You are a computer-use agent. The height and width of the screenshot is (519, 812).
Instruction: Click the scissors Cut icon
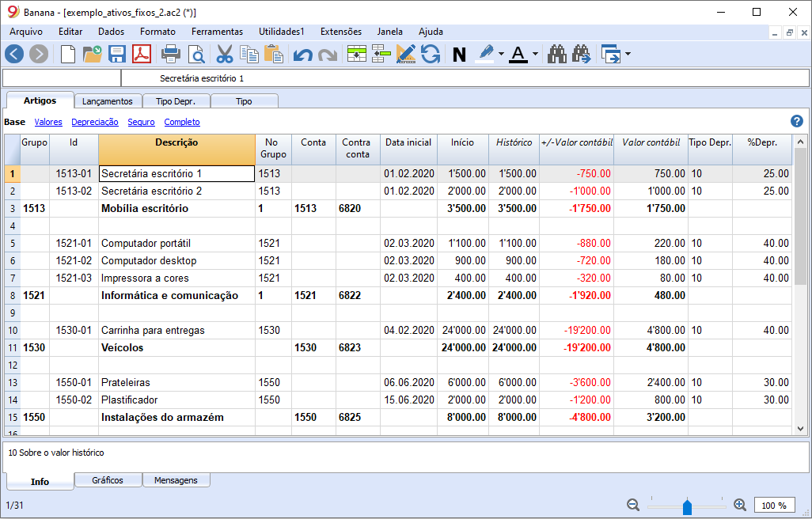coord(225,54)
